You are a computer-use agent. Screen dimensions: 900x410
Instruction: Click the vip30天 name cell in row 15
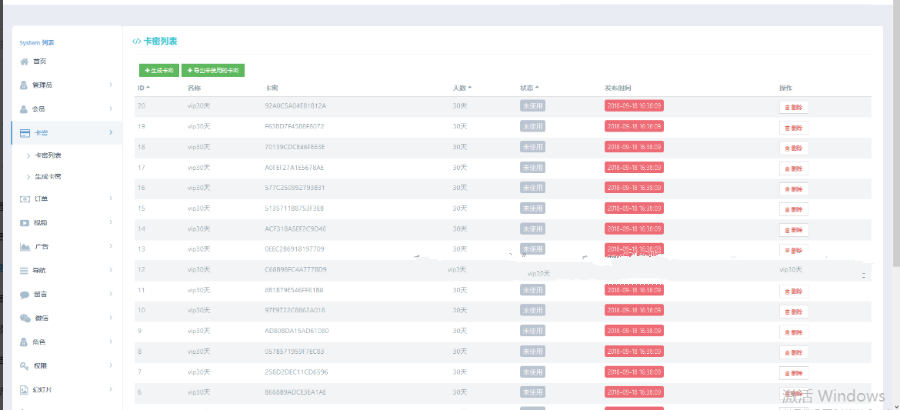tap(199, 208)
